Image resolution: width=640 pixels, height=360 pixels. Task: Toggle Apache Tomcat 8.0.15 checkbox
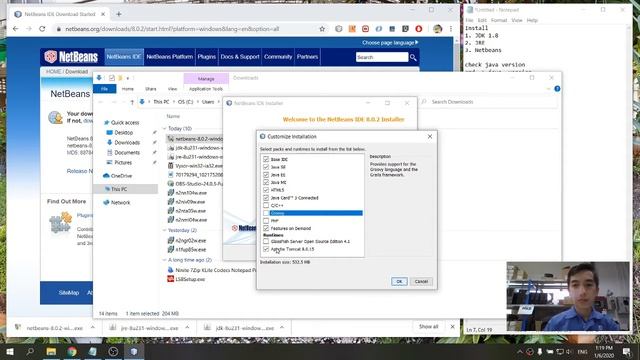point(266,249)
